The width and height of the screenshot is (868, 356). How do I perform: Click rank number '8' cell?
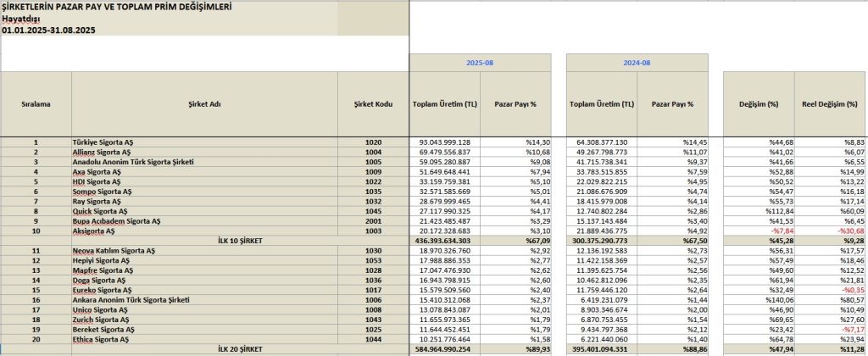36,211
